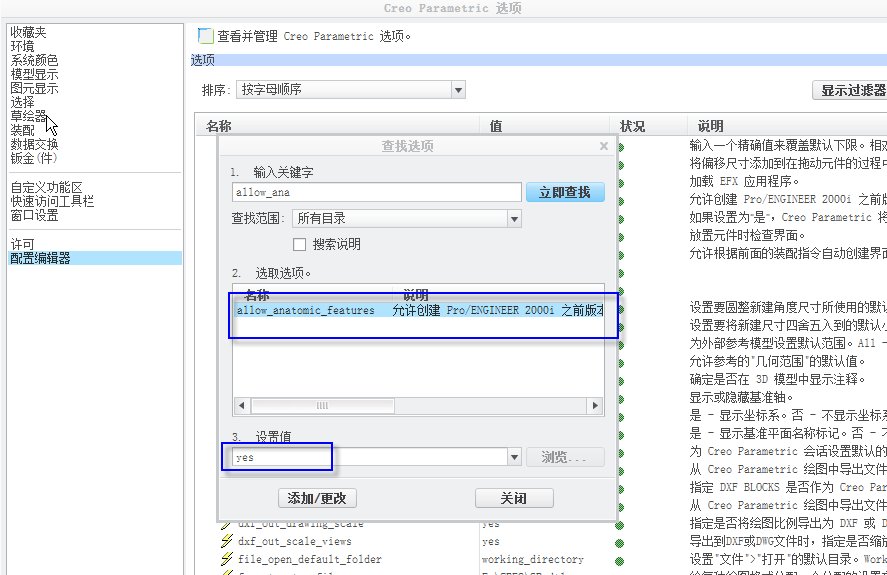Click the options page icon beside 查看并管理
Image resolution: width=887 pixels, height=575 pixels.
point(205,36)
